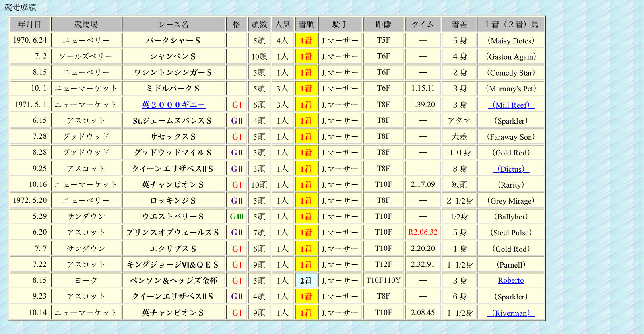
Task: Click the Mill Reef horse link
Action: [511, 105]
